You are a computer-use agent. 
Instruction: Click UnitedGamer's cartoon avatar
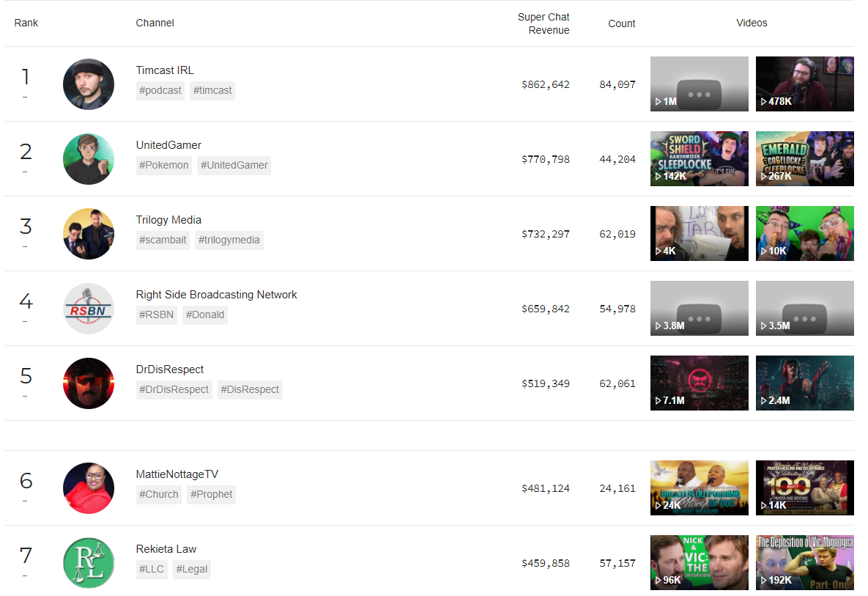[89, 159]
